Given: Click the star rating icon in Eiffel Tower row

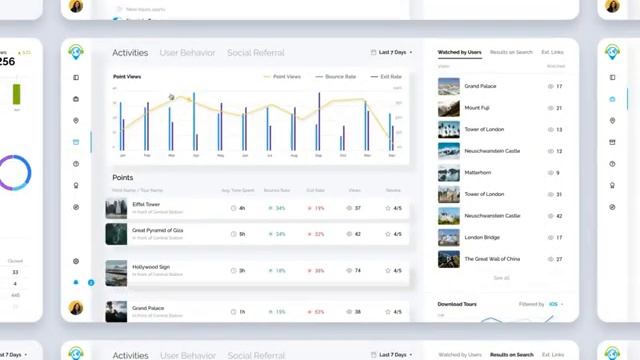Looking at the screenshot, I should pyautogui.click(x=388, y=208).
